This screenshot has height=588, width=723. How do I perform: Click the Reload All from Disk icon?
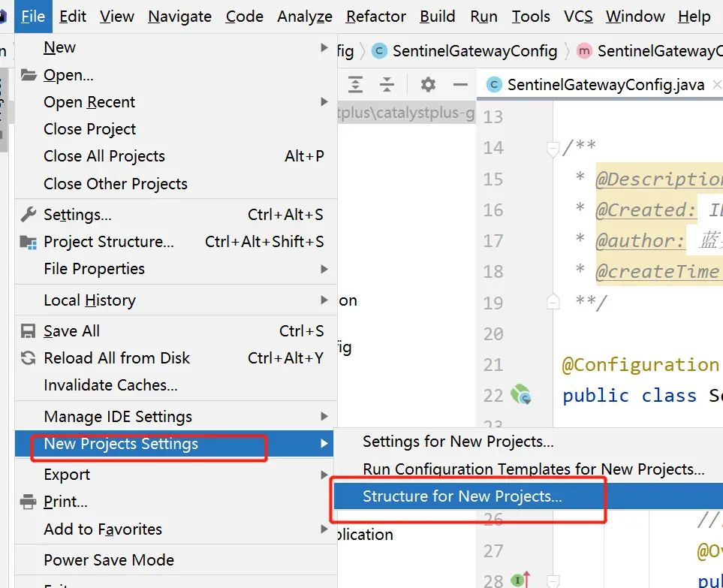[29, 358]
